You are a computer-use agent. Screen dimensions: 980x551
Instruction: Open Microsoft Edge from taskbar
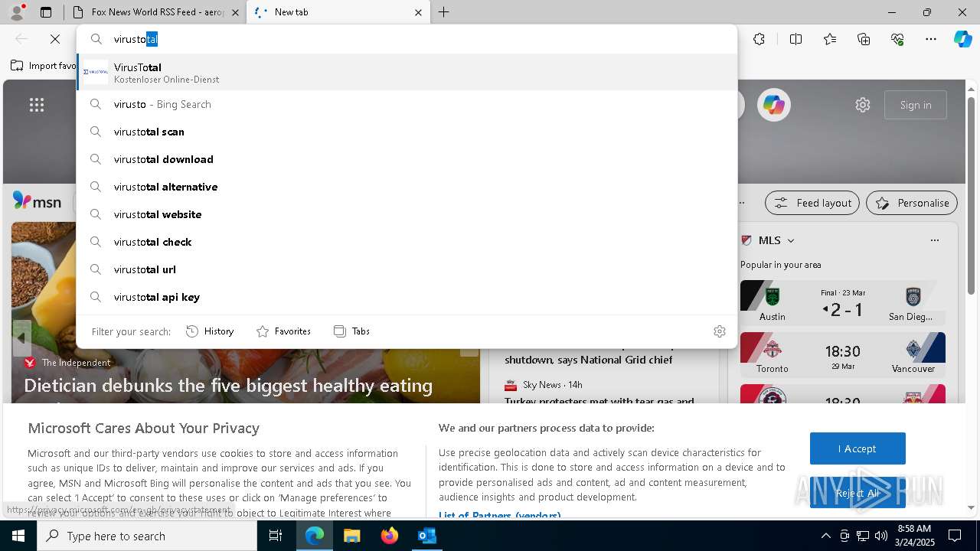point(315,536)
